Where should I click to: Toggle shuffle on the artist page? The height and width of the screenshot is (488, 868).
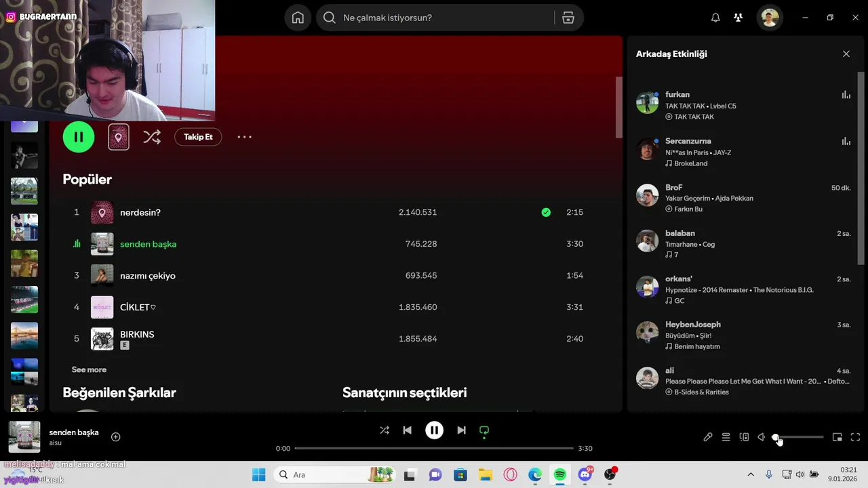pos(152,137)
